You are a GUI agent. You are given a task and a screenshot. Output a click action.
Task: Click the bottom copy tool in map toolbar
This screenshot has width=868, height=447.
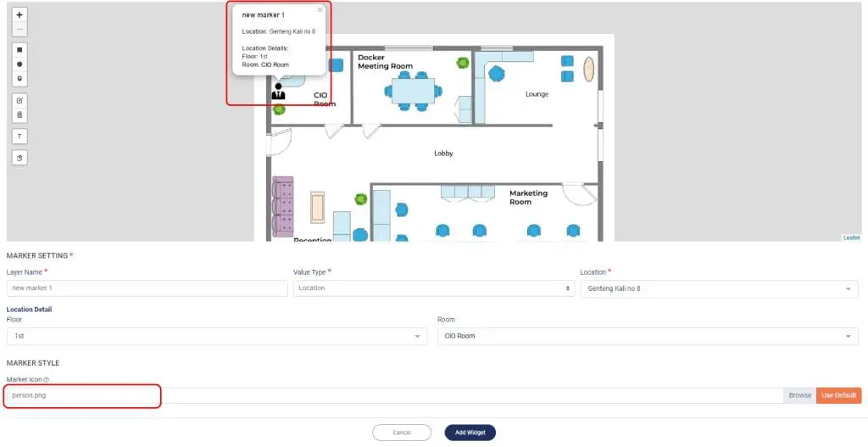pos(20,158)
